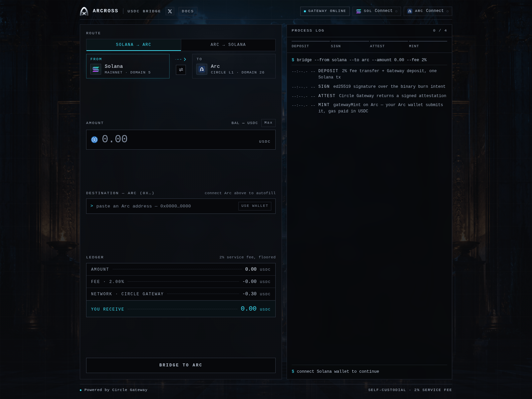
Task: Click the Solana chain icon in FROM card
Action: [96, 69]
